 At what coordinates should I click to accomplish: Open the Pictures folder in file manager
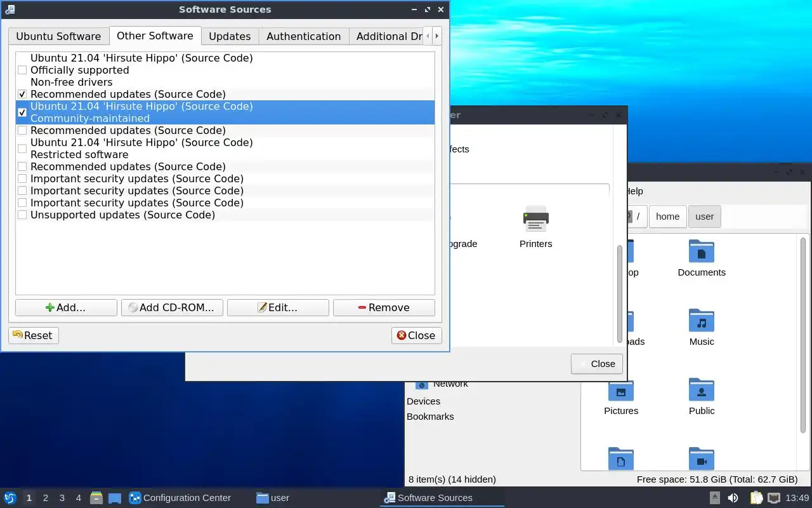[621, 396]
